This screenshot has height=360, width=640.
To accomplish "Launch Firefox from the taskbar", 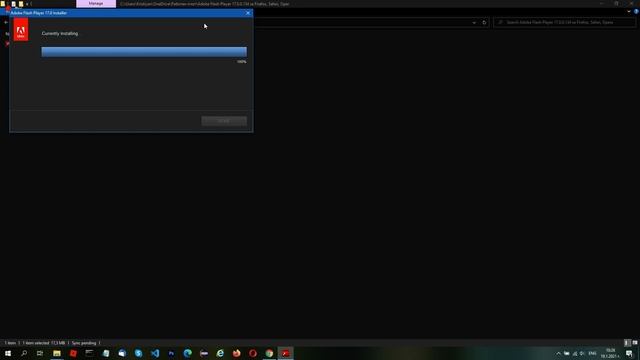I will click(237, 353).
